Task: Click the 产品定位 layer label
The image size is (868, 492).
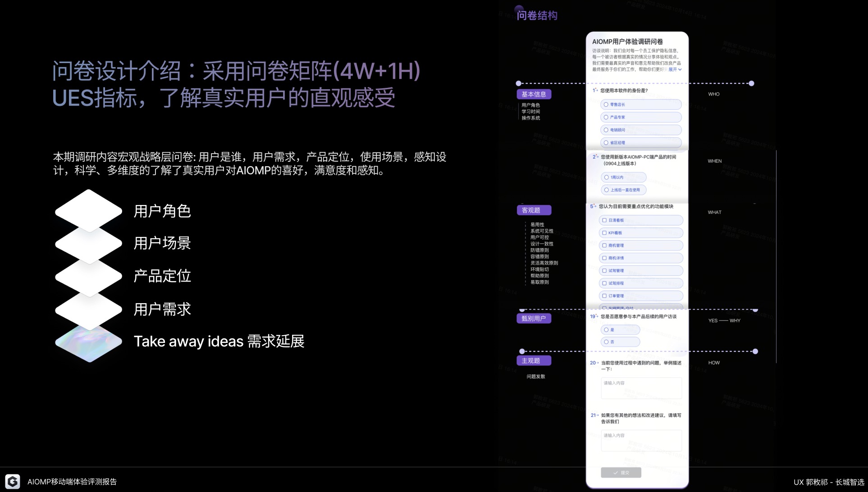Action: click(x=162, y=276)
